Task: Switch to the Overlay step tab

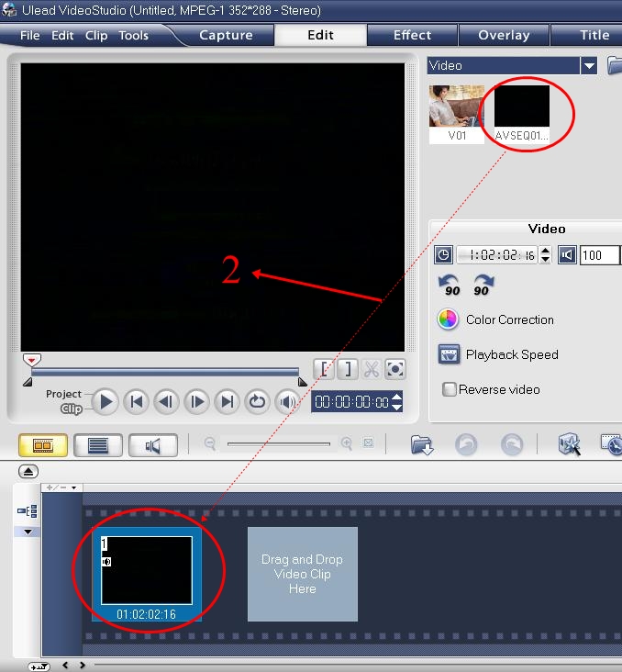Action: tap(504, 35)
